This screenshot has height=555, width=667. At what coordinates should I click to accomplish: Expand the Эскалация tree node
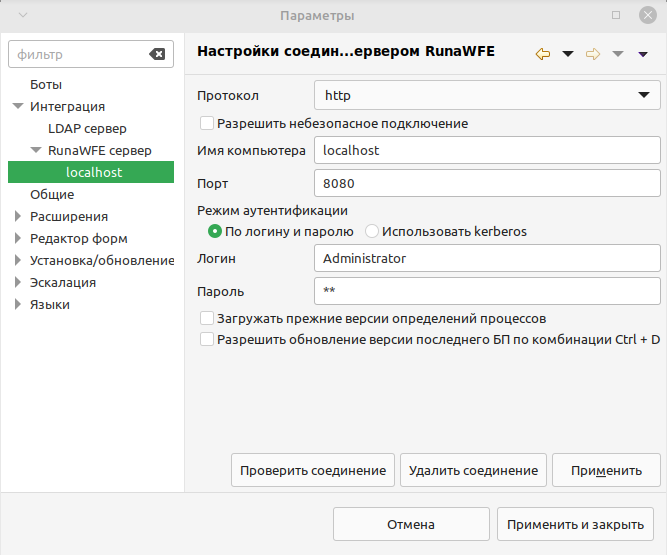(x=17, y=282)
